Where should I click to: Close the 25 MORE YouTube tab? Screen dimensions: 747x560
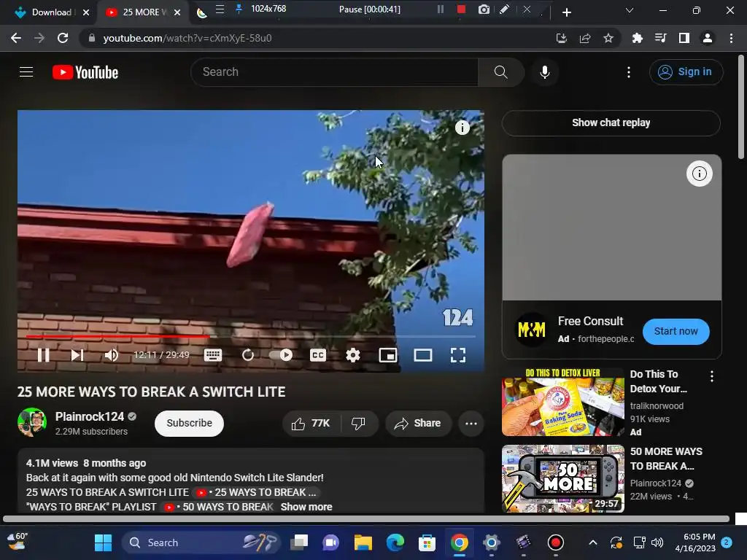(x=177, y=12)
